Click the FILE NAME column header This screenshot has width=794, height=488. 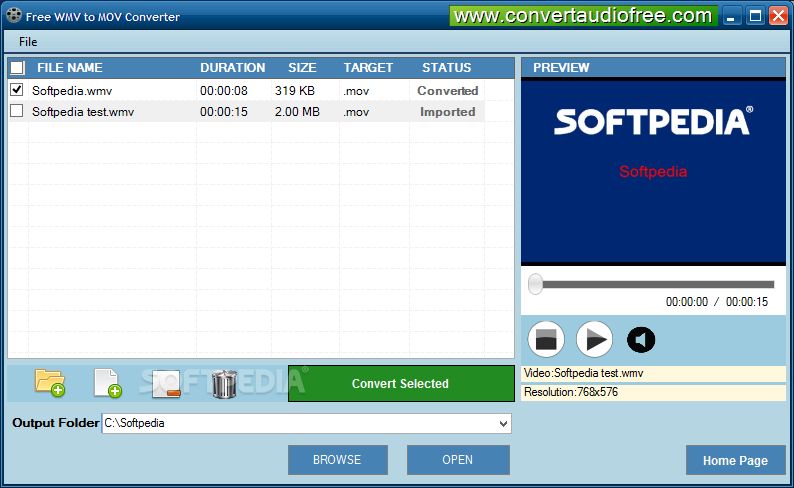[x=69, y=68]
